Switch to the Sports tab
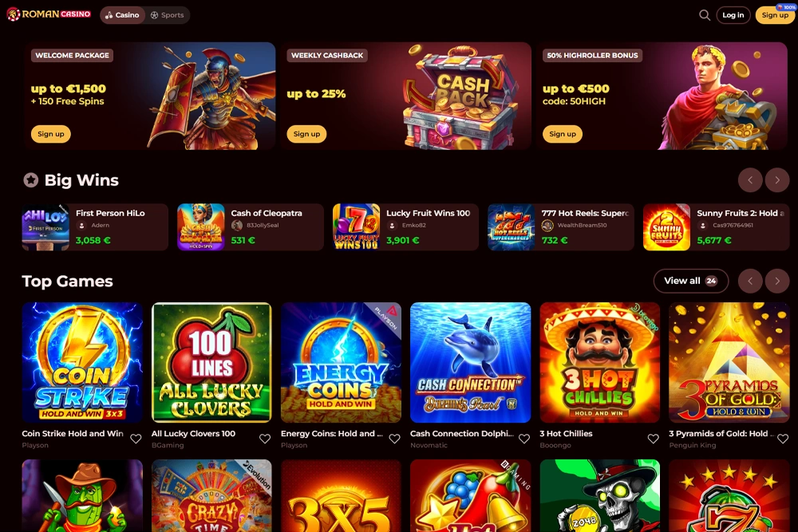Screen dimensions: 798x532 click(x=168, y=15)
